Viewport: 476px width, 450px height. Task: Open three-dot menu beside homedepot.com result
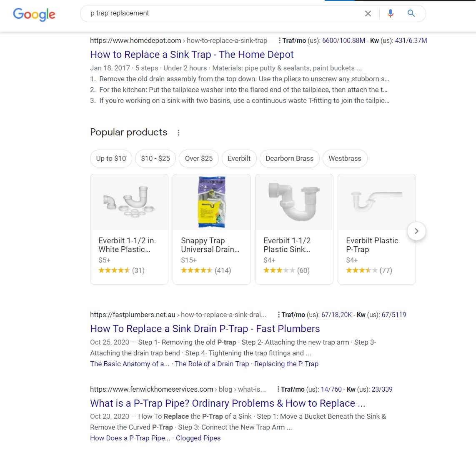point(279,40)
